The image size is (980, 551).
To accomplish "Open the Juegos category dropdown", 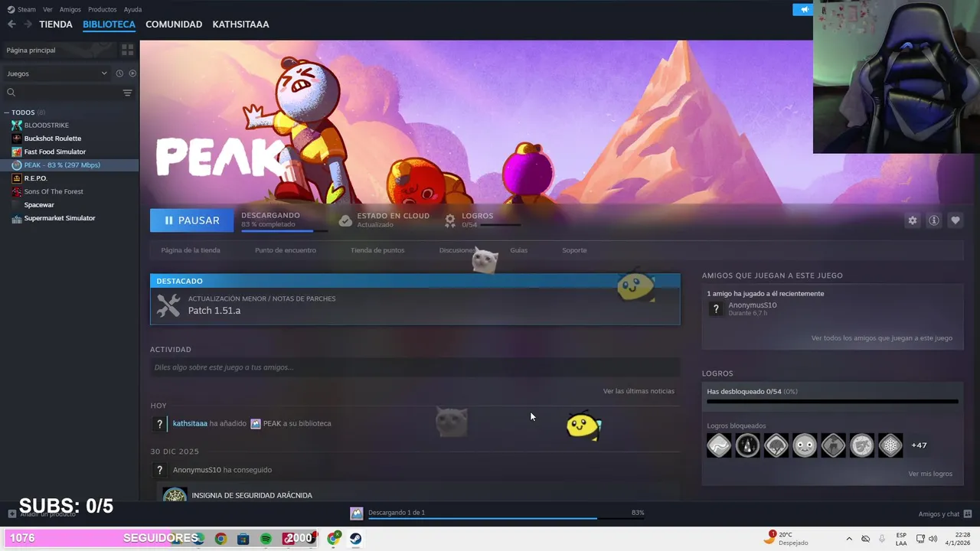I will pos(57,73).
